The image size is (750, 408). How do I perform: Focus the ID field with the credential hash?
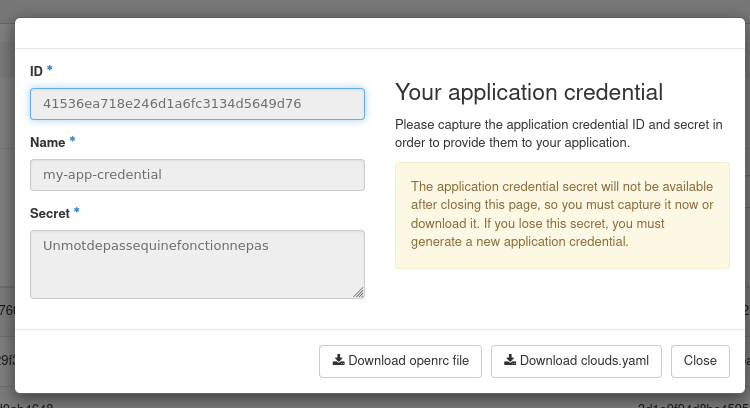[x=197, y=104]
